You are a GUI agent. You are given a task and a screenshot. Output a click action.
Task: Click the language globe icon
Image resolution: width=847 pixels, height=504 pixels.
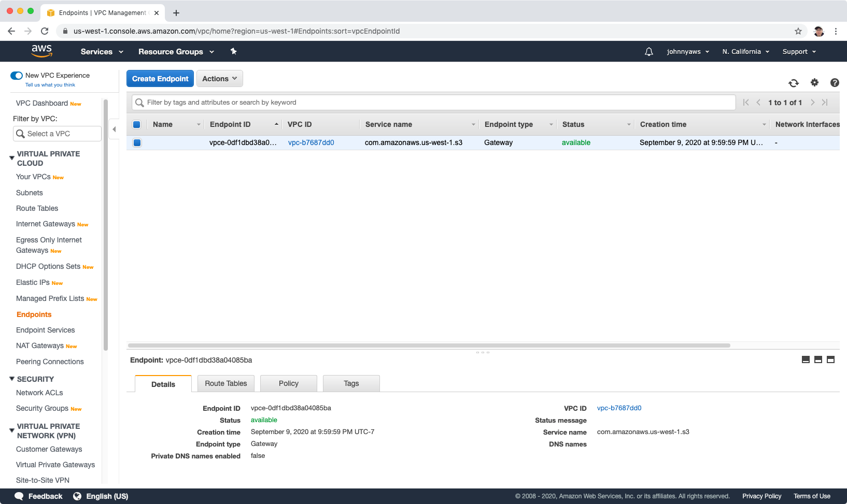pyautogui.click(x=77, y=496)
